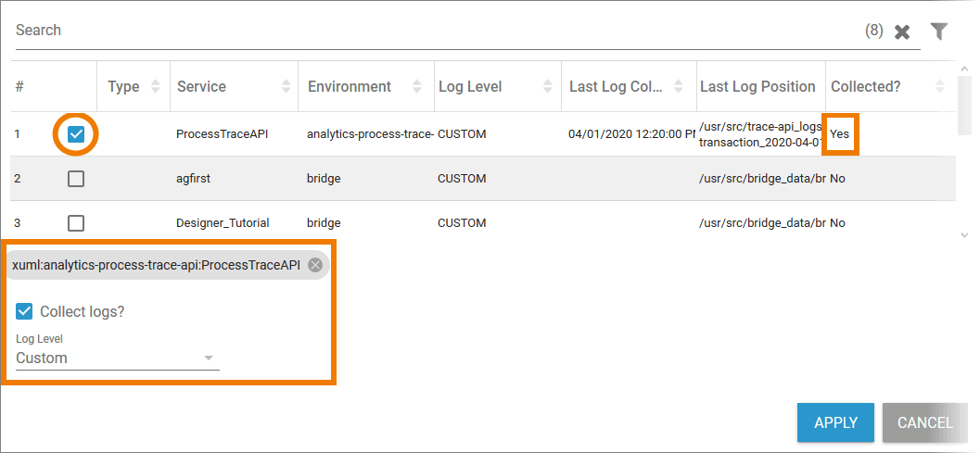The width and height of the screenshot is (980, 453).
Task: Select the agfirst service row
Action: [195, 179]
